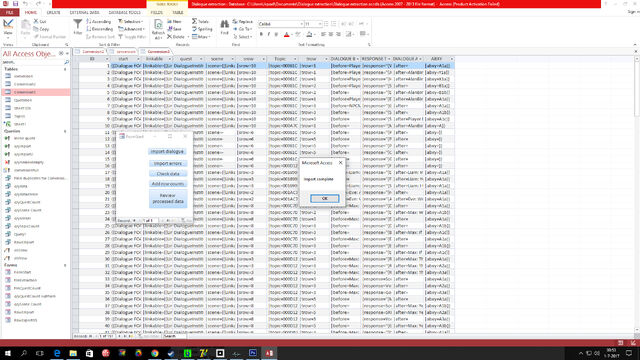Image resolution: width=640 pixels, height=360 pixels.
Task: Click the Copy command
Action: click(x=41, y=29)
